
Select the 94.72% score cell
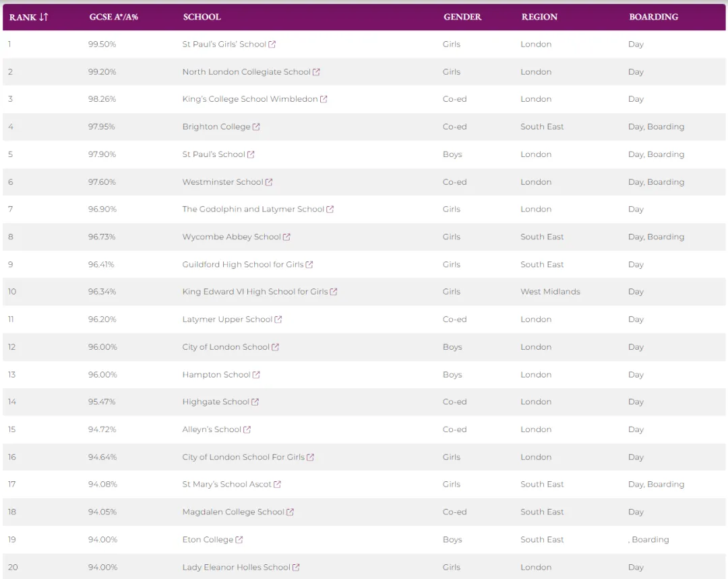pos(102,429)
